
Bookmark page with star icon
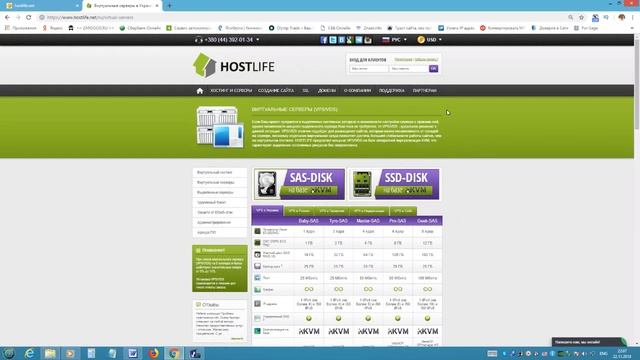tap(581, 17)
